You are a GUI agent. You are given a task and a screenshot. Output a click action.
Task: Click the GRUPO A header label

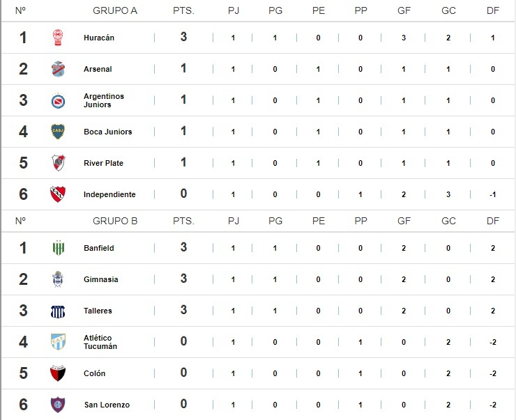pyautogui.click(x=115, y=11)
